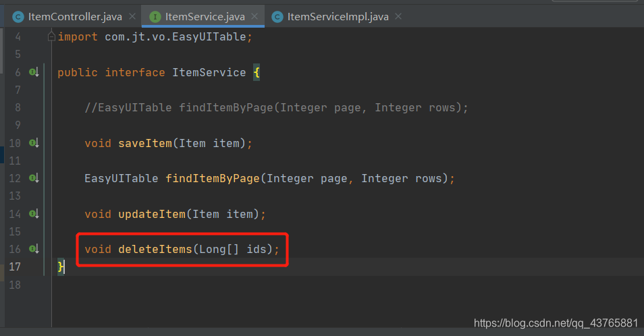Click the interface icon on ItemService.java tab
The width and height of the screenshot is (644, 336).
(x=155, y=17)
